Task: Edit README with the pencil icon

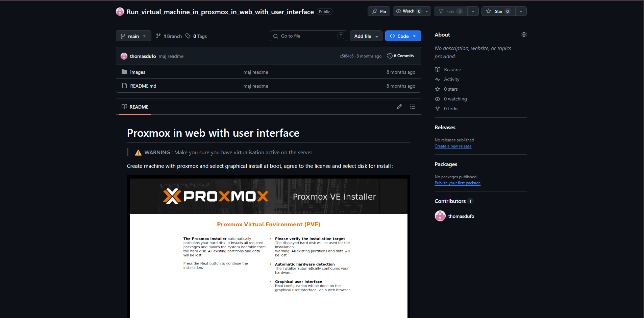Action: [x=399, y=107]
